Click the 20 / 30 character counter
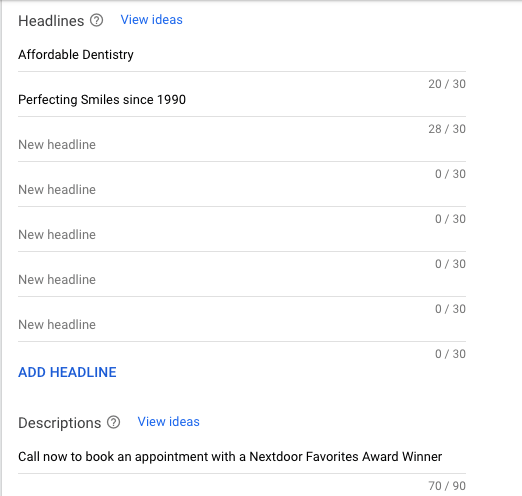Viewport: 522px width, 496px height. click(x=447, y=84)
